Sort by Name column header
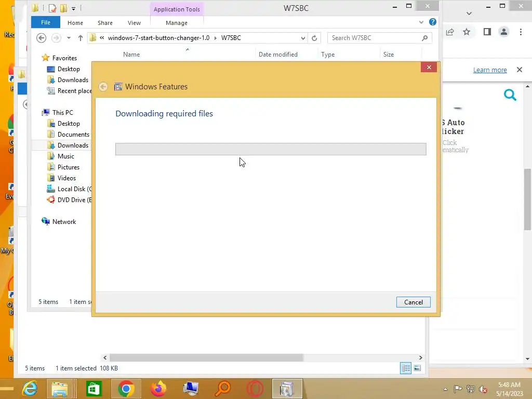 click(x=131, y=54)
